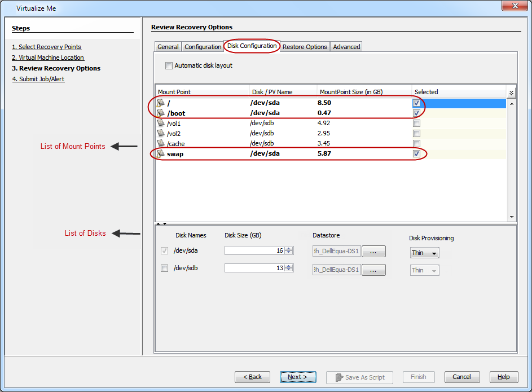Select the /vol1 mount point icon
Screen dimensions: 532x392
click(x=161, y=123)
